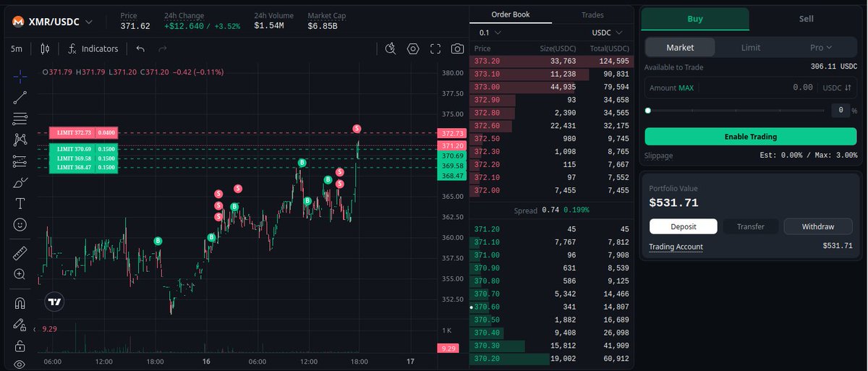Open the 0.1 price grouping dropdown
Image resolution: width=868 pixels, height=371 pixels.
point(490,33)
